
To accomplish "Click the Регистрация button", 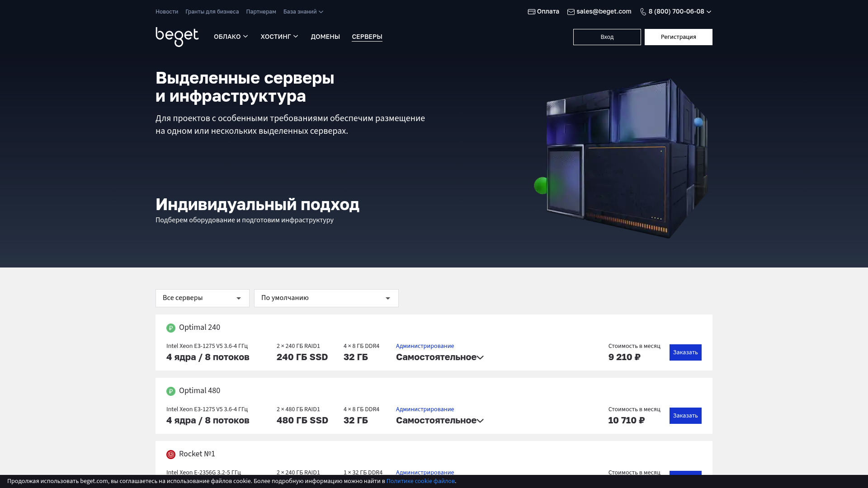I will click(678, 37).
